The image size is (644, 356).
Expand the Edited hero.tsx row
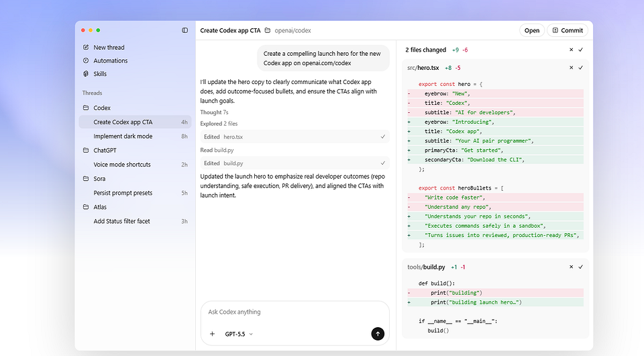(295, 137)
